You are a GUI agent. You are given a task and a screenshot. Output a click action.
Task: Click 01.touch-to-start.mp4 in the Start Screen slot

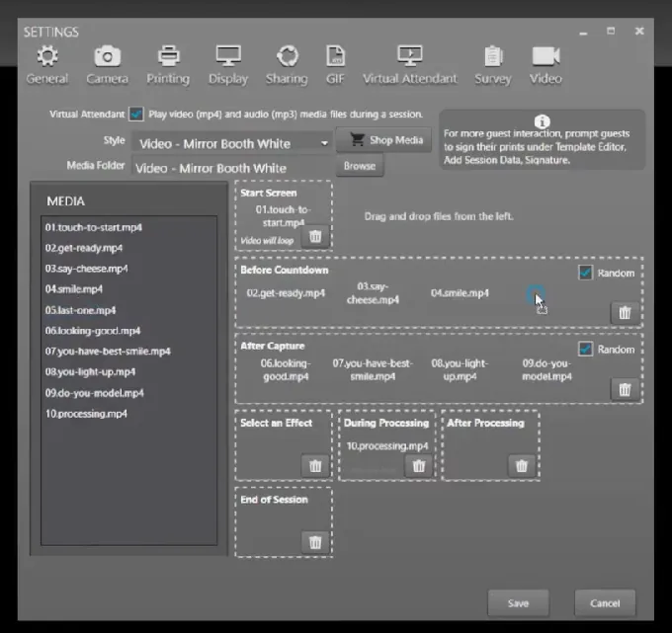tap(284, 216)
